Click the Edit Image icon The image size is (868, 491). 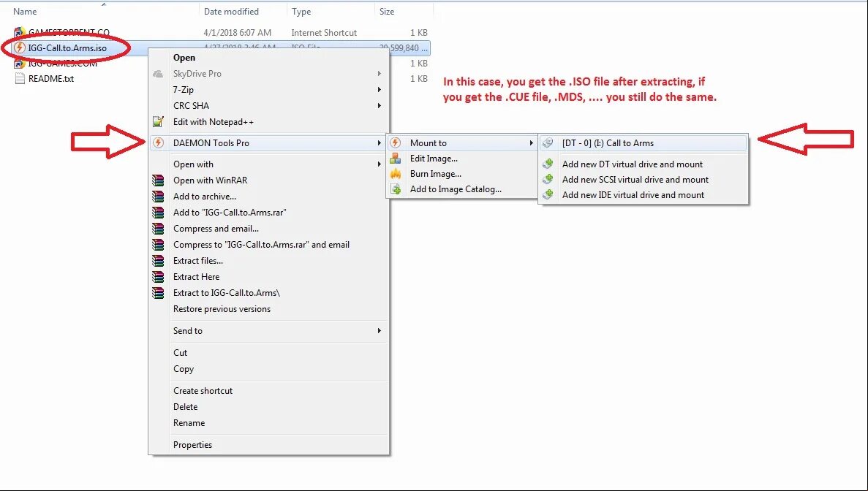[396, 158]
